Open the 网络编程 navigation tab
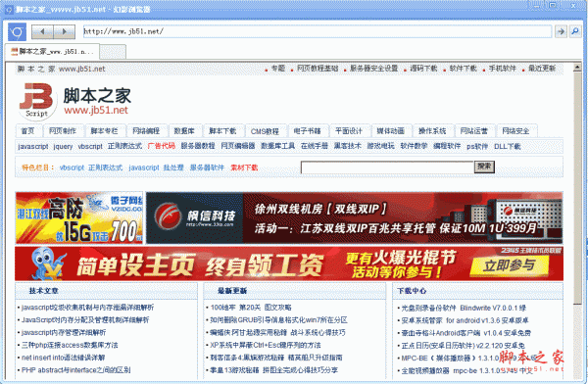588x384 pixels. pyautogui.click(x=146, y=131)
